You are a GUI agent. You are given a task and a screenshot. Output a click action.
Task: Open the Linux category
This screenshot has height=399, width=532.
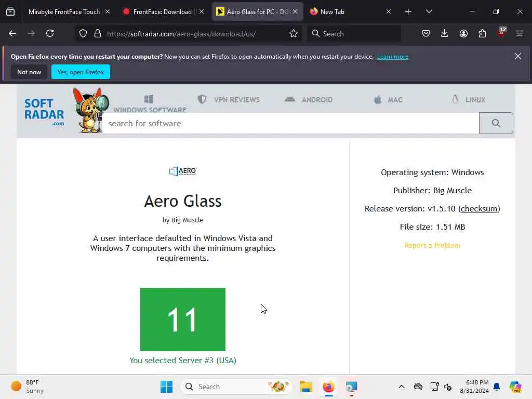(x=468, y=99)
